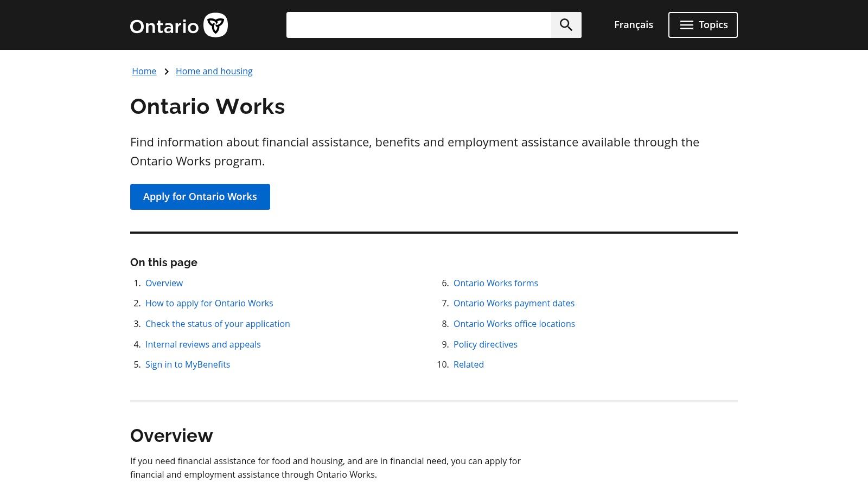View Ontario Works payment dates
Viewport: 868px width, 488px height.
(x=514, y=303)
